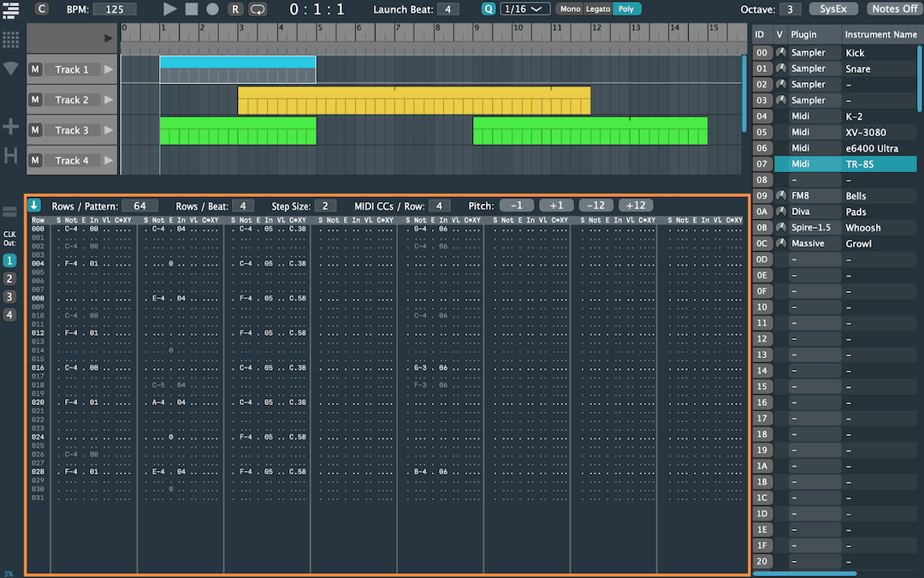This screenshot has width=924, height=578.
Task: Transpose pitch up with +12 button
Action: pyautogui.click(x=636, y=206)
